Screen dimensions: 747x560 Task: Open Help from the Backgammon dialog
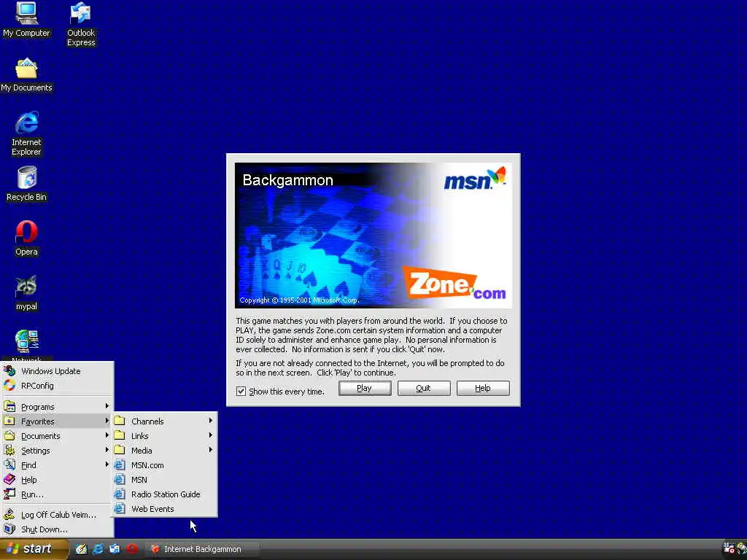[483, 388]
